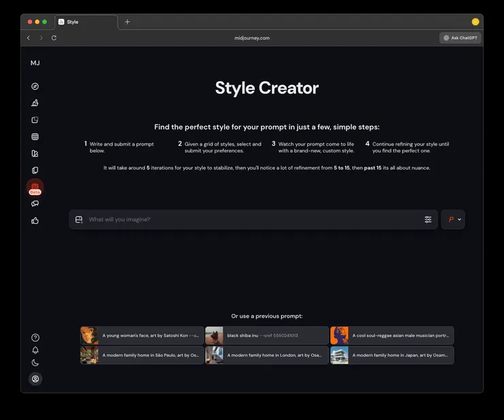This screenshot has height=420, width=504.
Task: Open Create via the paintbrush icon
Action: tap(35, 103)
